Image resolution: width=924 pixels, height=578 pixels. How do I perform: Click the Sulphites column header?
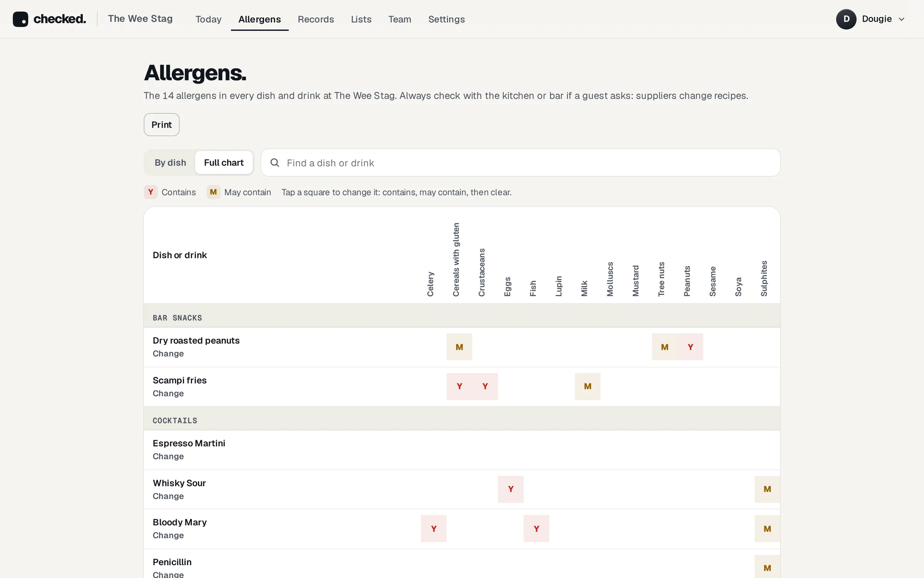[x=764, y=278]
